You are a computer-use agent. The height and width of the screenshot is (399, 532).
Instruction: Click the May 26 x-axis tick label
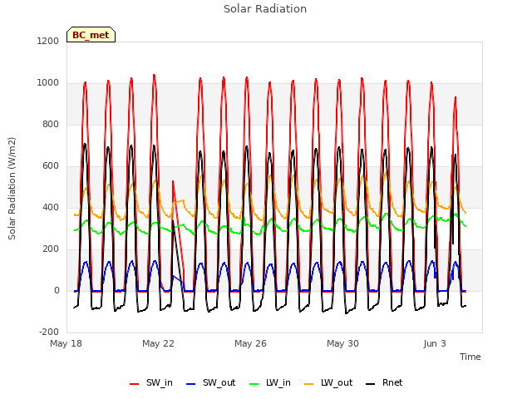[x=250, y=343]
